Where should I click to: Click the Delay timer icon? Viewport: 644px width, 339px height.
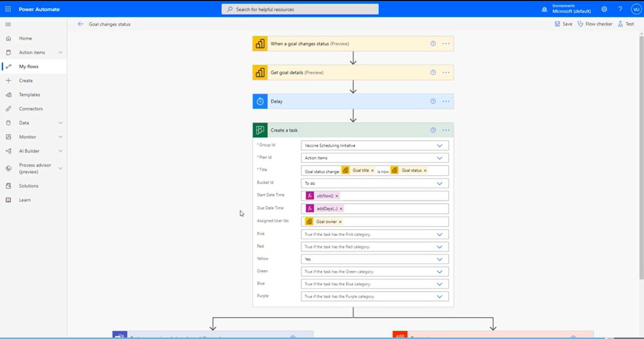[x=260, y=101]
